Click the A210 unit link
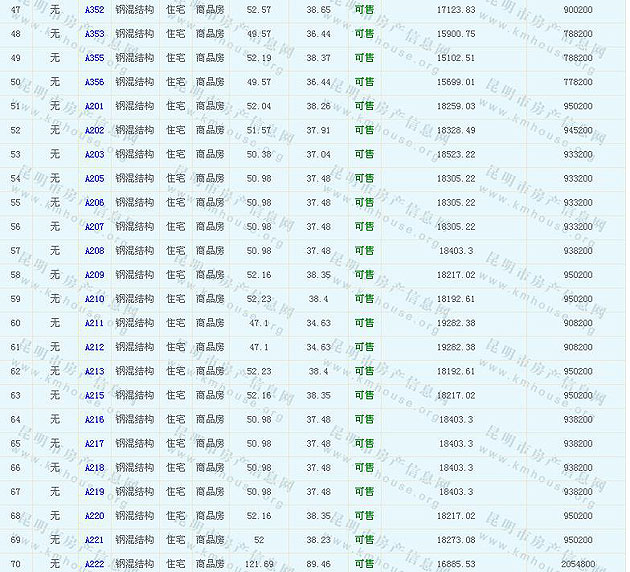 [x=94, y=299]
